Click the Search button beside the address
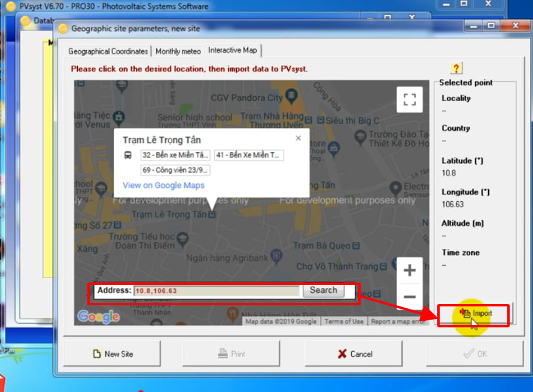The image size is (533, 392). (x=323, y=290)
